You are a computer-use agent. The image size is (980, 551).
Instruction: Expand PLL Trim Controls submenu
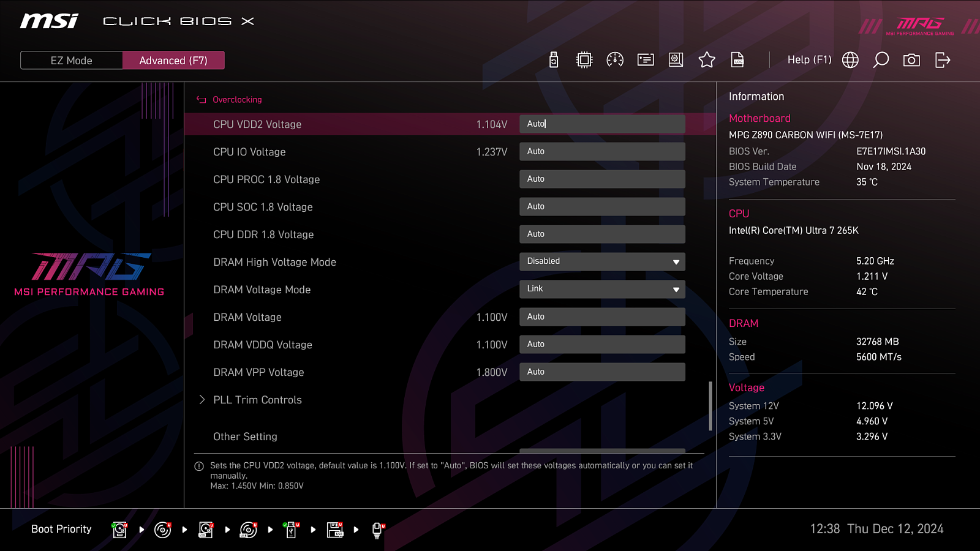coord(257,400)
